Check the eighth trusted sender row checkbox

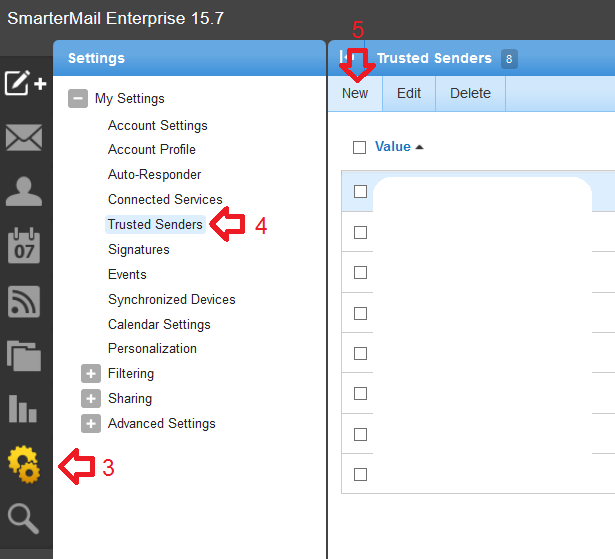coord(360,474)
